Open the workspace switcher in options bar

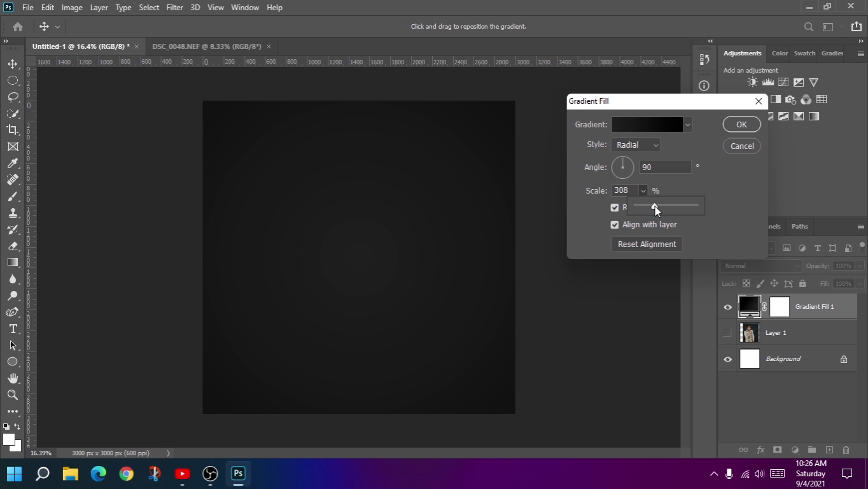click(828, 27)
